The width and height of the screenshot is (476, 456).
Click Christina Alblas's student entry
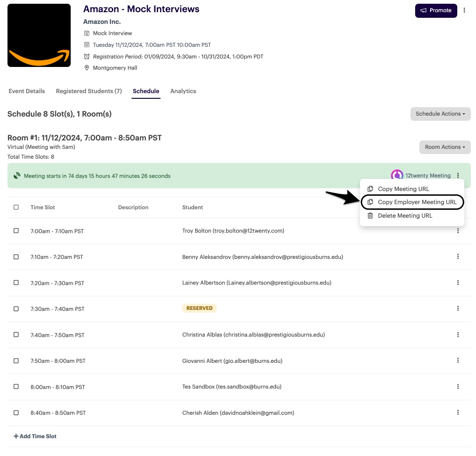(x=254, y=335)
